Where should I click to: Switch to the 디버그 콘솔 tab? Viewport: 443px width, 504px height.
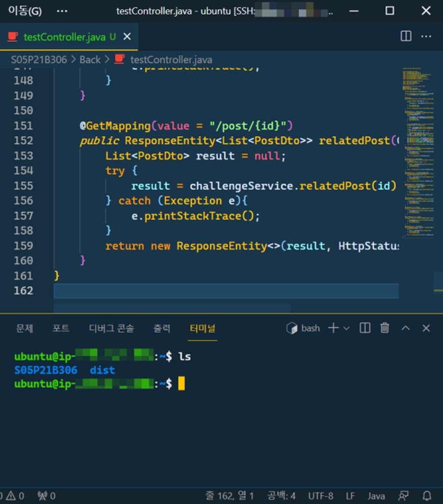click(112, 328)
